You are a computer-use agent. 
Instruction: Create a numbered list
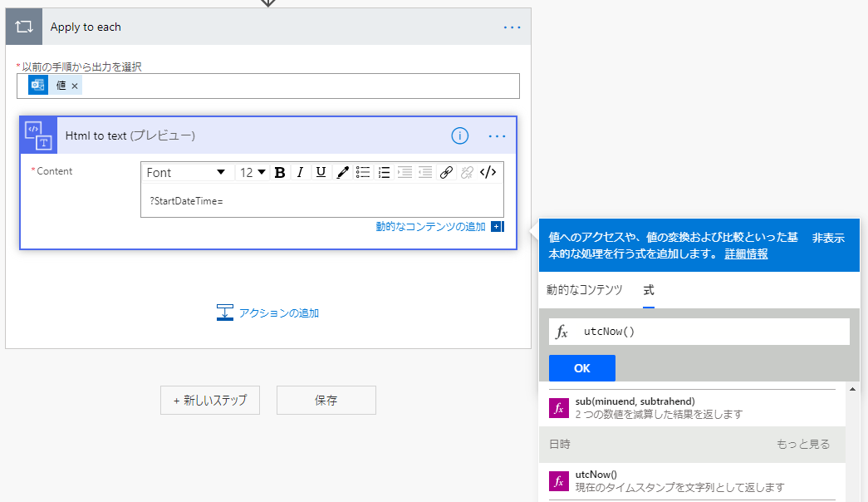(x=384, y=172)
